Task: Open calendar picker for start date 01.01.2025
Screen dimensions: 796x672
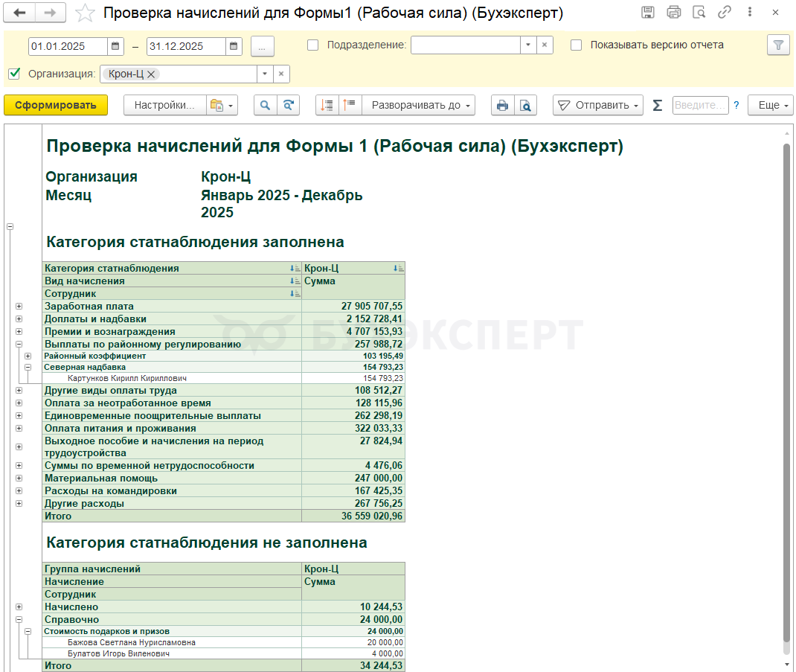Action: coord(116,46)
